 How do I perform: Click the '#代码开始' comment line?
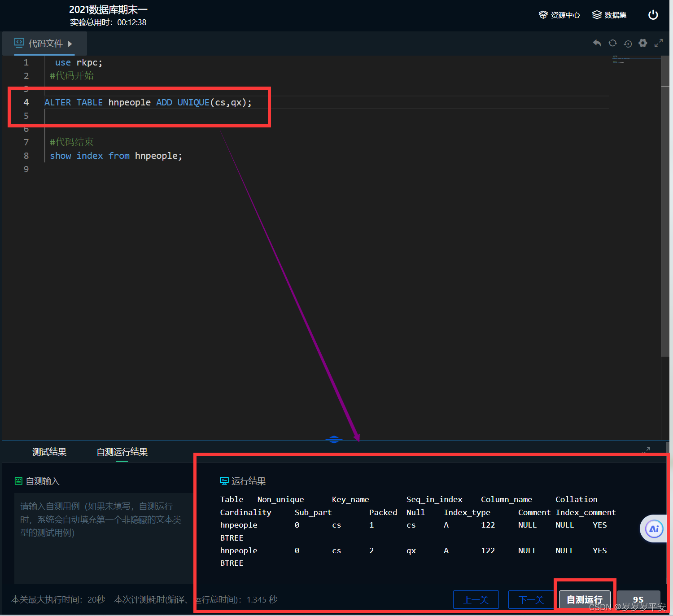click(72, 75)
